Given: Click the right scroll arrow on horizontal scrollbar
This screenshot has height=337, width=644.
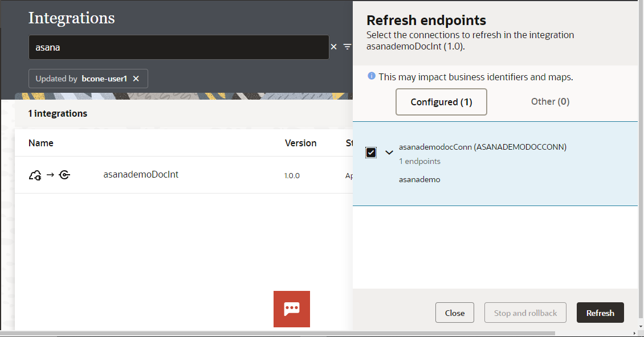Looking at the screenshot, I should coord(634,334).
